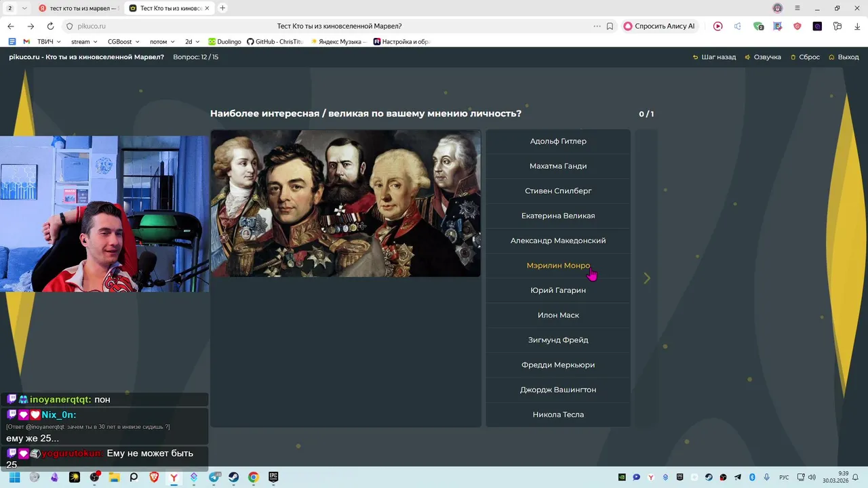
Task: Expand the ТВИЧ bookmarks folder
Action: (x=50, y=41)
